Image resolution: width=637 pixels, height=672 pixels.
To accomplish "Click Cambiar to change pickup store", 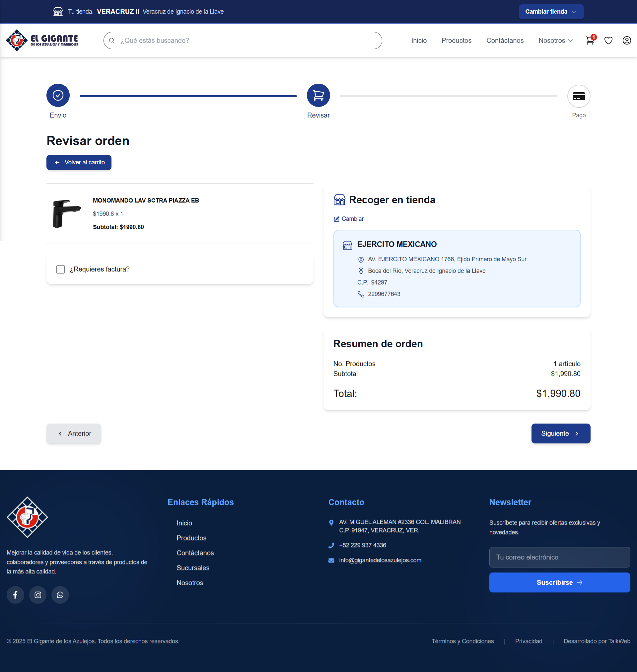I will coord(349,218).
